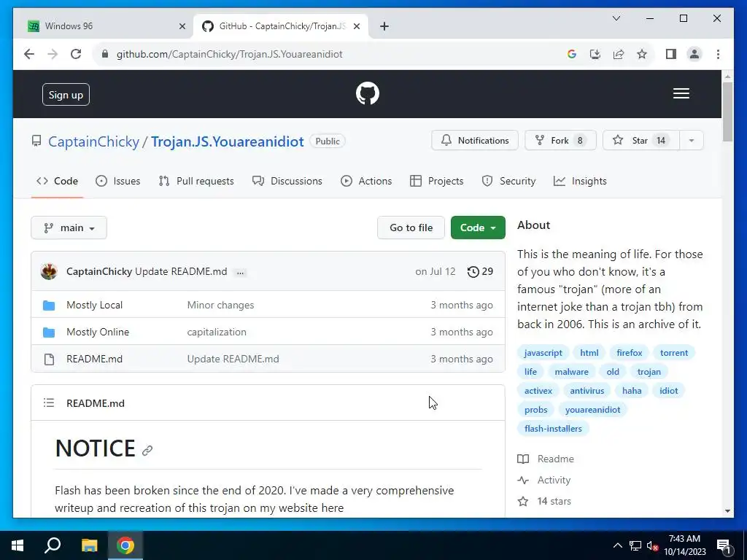Open the Discussions tab
747x560 pixels.
click(x=287, y=181)
